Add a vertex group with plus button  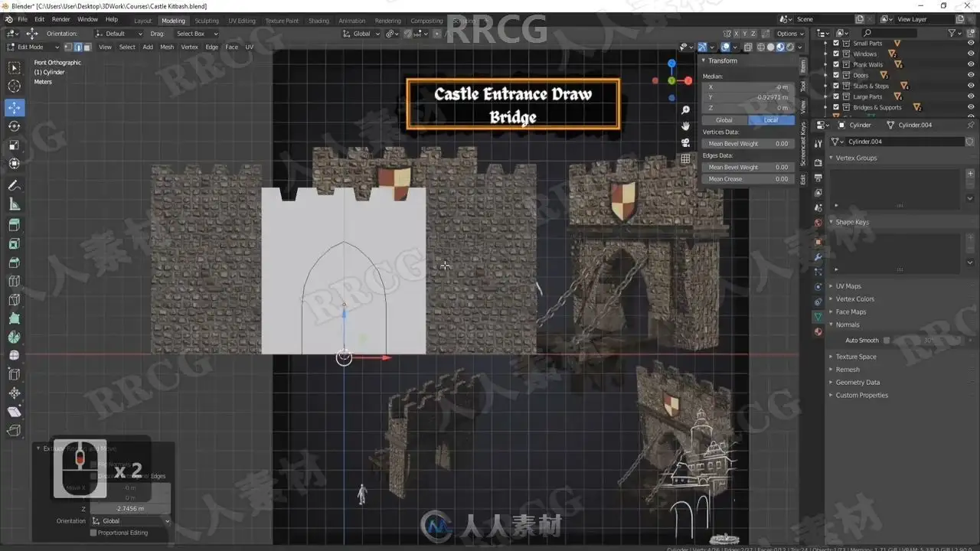point(970,174)
